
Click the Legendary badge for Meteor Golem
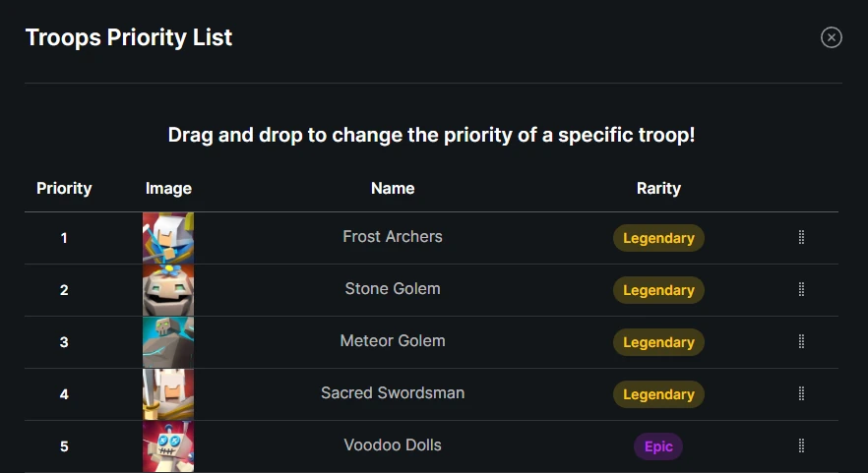pos(658,342)
